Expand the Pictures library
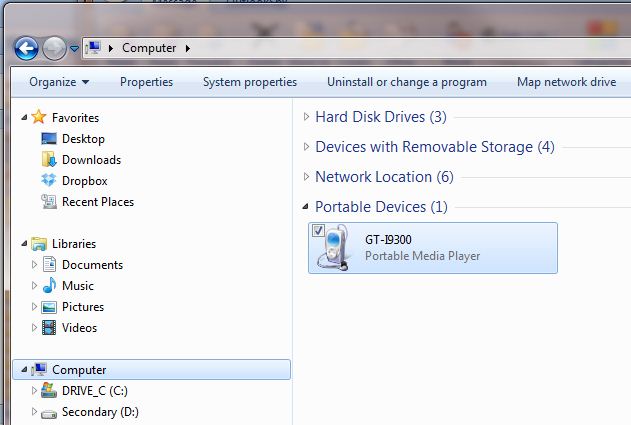Image resolution: width=631 pixels, height=425 pixels. [x=34, y=306]
